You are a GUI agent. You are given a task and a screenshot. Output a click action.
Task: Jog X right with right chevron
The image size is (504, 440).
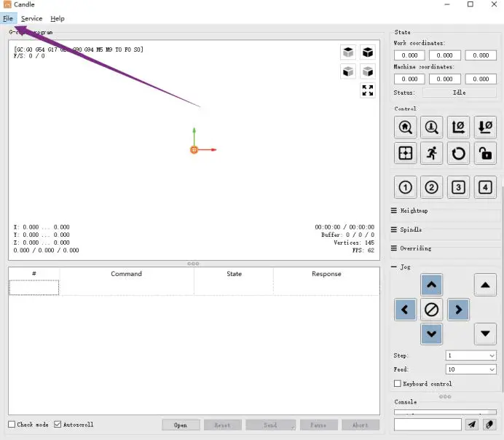(458, 310)
